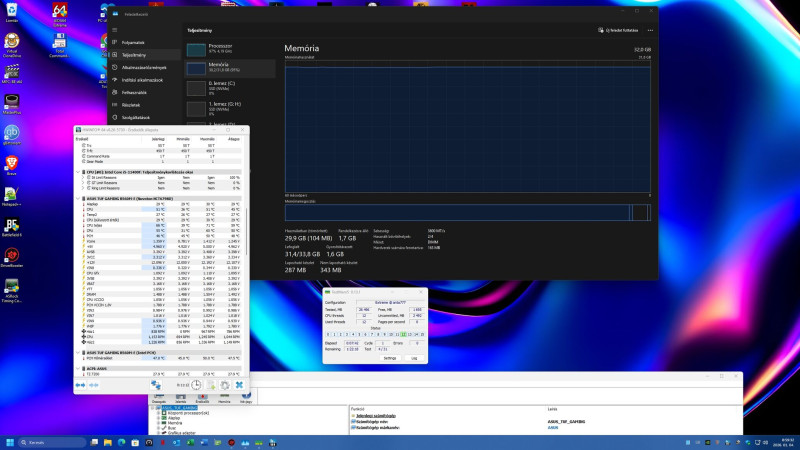Screen dimensions: 800x450
Task: Open the Folyamatok section in Task Manager
Action: [x=134, y=43]
